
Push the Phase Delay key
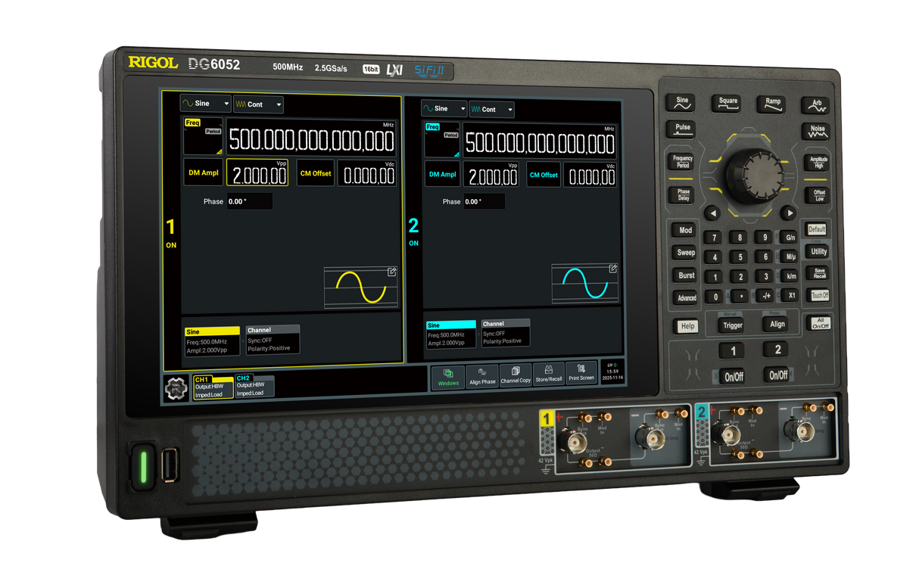[x=683, y=194]
